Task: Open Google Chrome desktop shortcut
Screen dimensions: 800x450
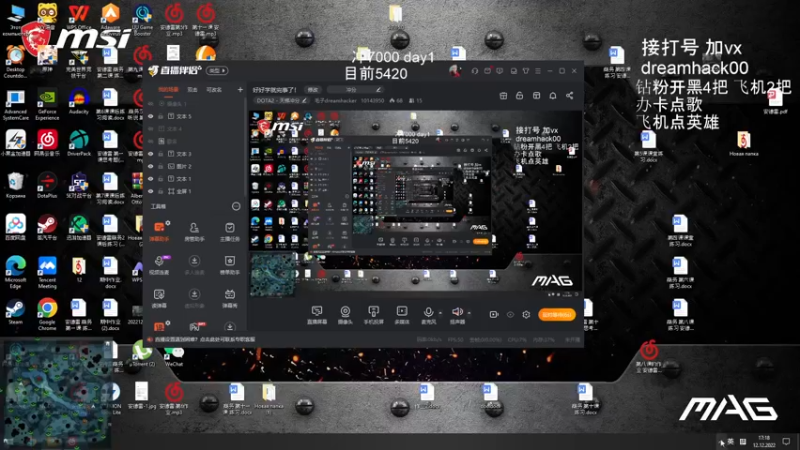Action: [x=47, y=314]
